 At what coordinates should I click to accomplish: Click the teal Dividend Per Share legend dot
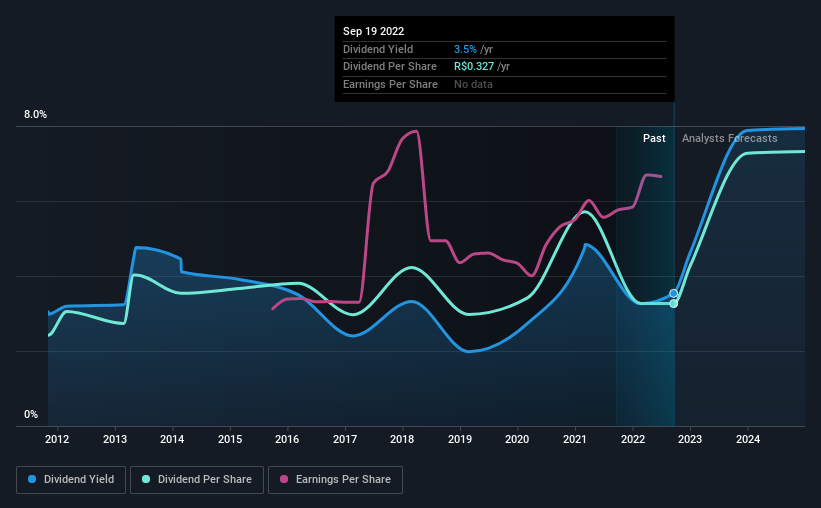pos(146,479)
